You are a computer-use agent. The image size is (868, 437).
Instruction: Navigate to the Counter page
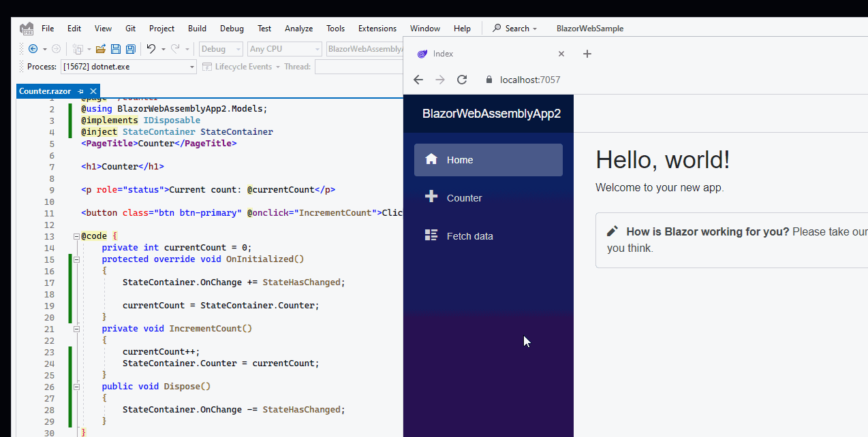[464, 197]
